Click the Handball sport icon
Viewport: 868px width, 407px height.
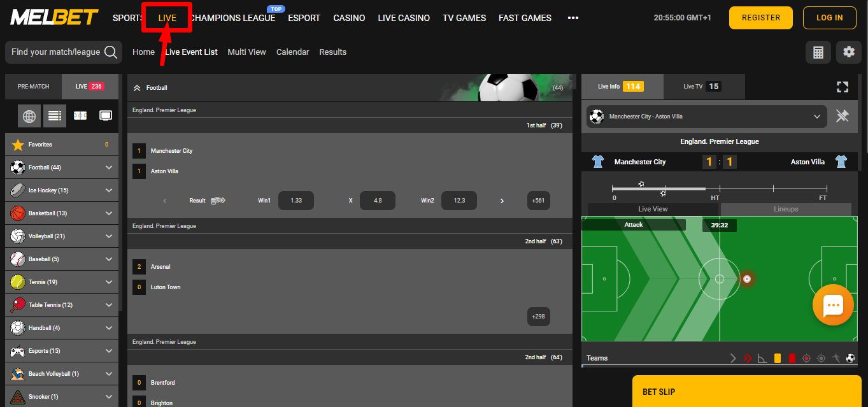[x=18, y=328]
